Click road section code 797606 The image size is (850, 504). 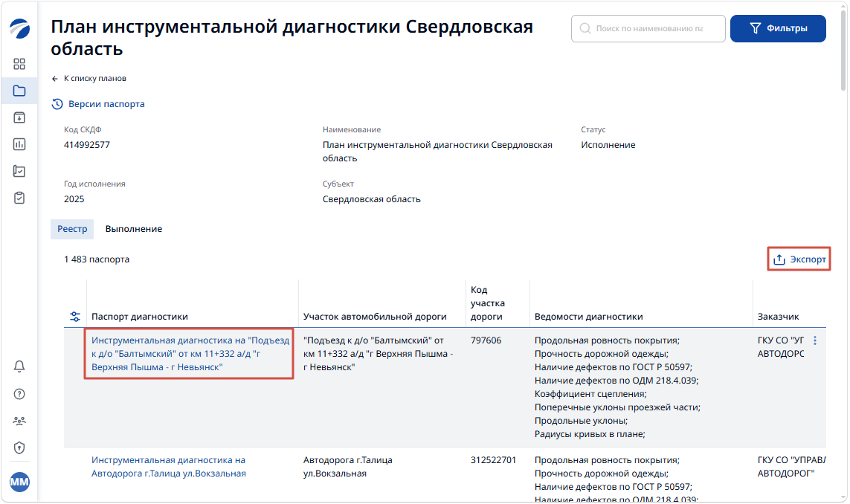(x=486, y=340)
